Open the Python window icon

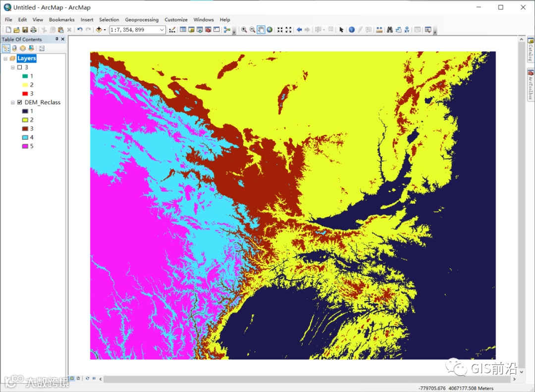point(216,30)
